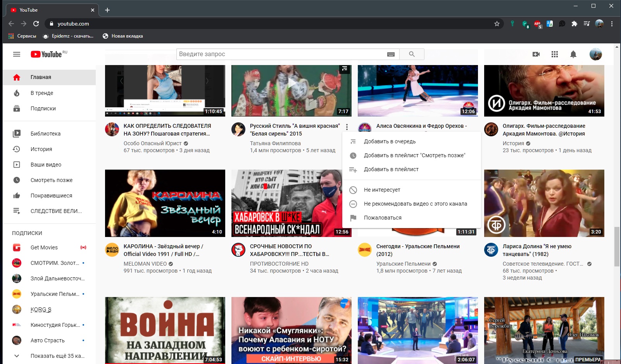The width and height of the screenshot is (621, 364).
Task: Open the Авто Страсть subscription
Action: pos(49,340)
